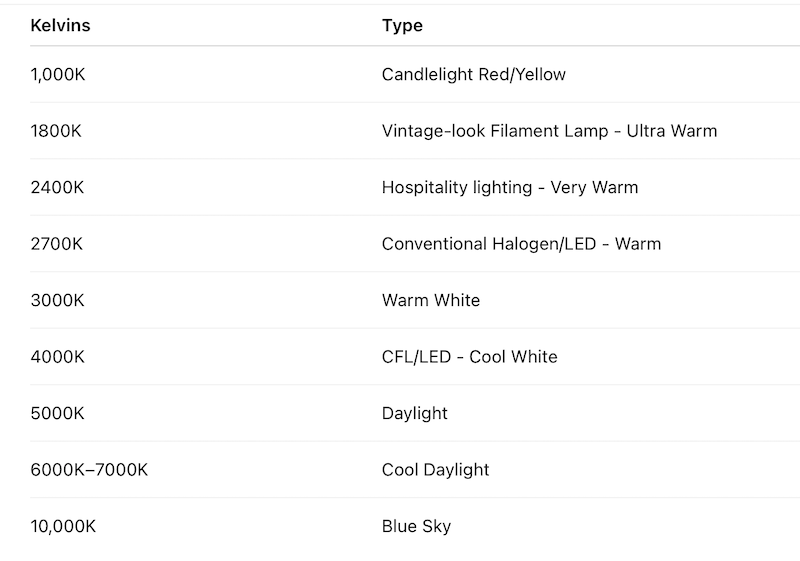Select the 5000K cell
Screen dimensions: 800x561
pos(58,413)
